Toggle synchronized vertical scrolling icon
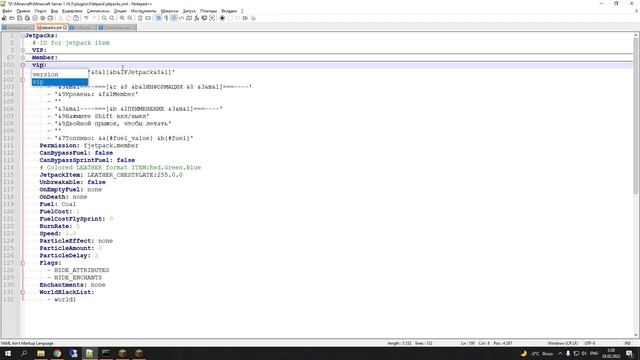Viewport: 640px width, 360px height. click(x=140, y=18)
